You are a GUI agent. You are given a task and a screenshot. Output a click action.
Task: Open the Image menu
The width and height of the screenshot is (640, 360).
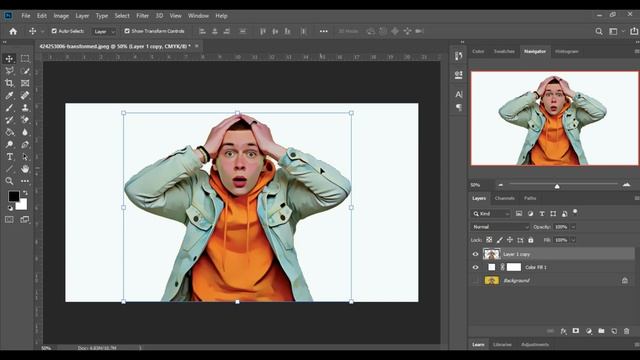click(x=61, y=16)
